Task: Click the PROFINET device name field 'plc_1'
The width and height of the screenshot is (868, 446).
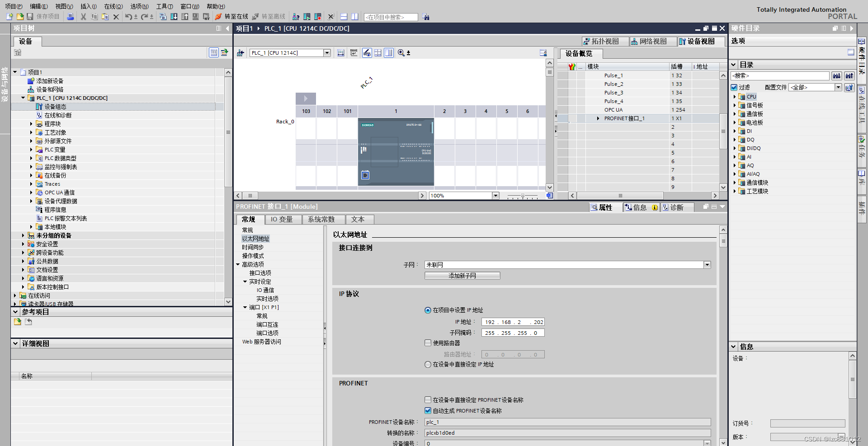Action: pyautogui.click(x=567, y=422)
